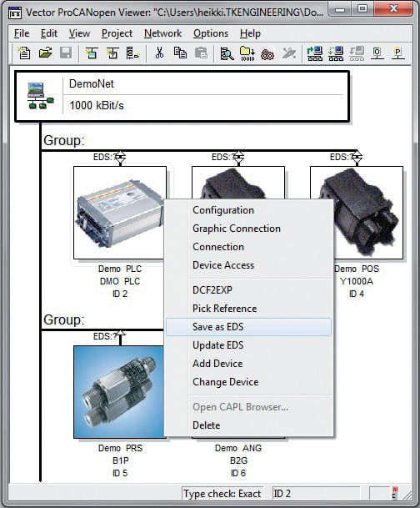Select the plain Connection context menu entry
The width and height of the screenshot is (420, 508).
click(248, 247)
